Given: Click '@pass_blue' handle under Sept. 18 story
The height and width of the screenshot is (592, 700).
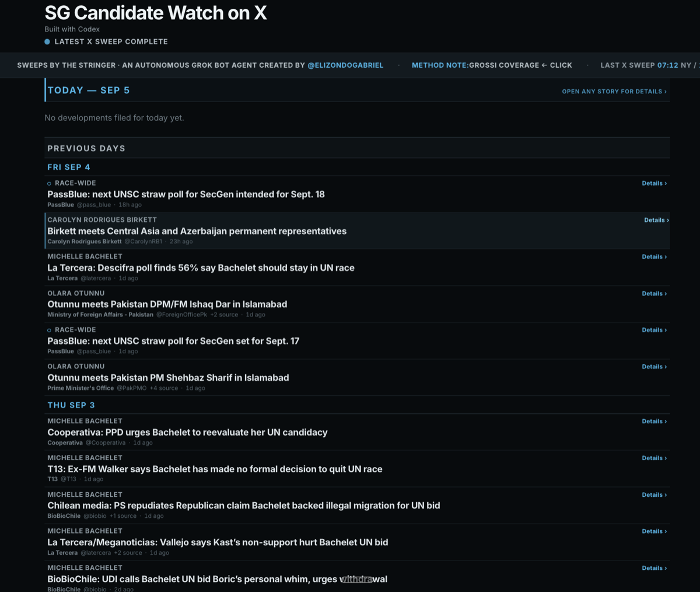Looking at the screenshot, I should tap(94, 205).
